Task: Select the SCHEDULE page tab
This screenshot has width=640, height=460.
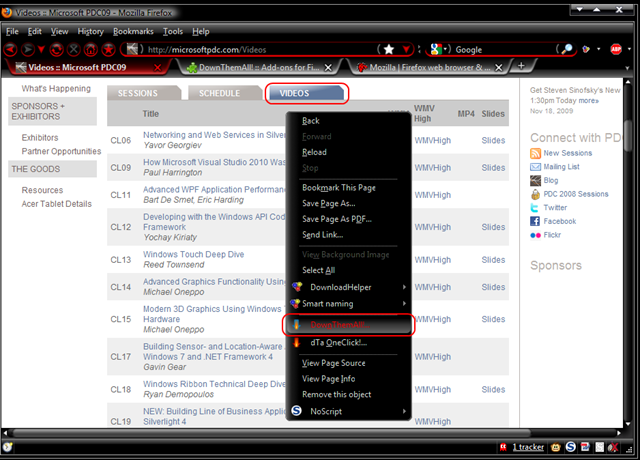Action: (224, 93)
